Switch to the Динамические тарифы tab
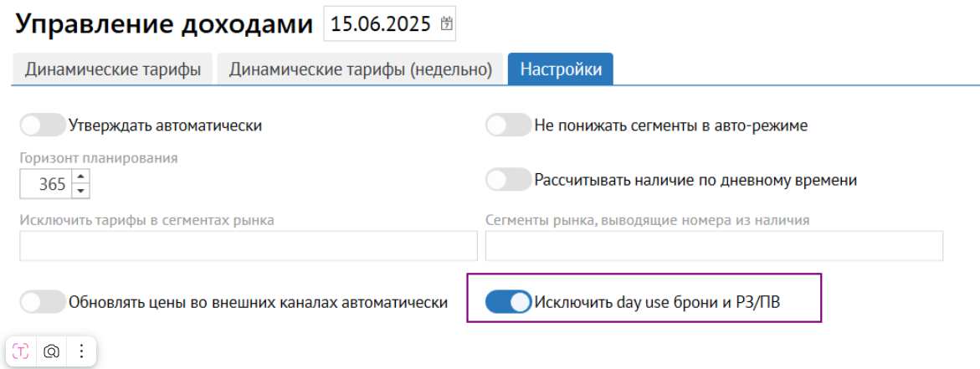This screenshot has width=980, height=369. pos(113,69)
